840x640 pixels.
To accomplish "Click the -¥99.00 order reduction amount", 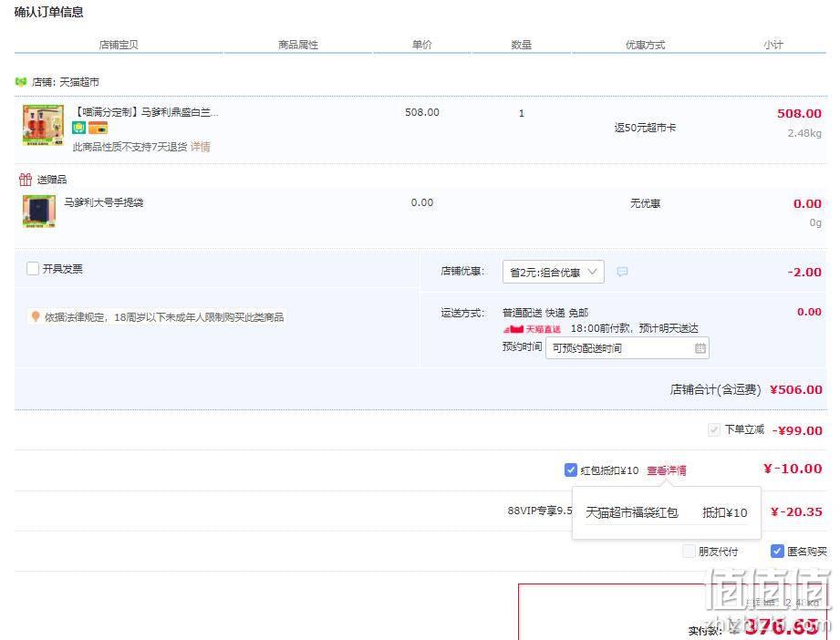I will pyautogui.click(x=797, y=430).
